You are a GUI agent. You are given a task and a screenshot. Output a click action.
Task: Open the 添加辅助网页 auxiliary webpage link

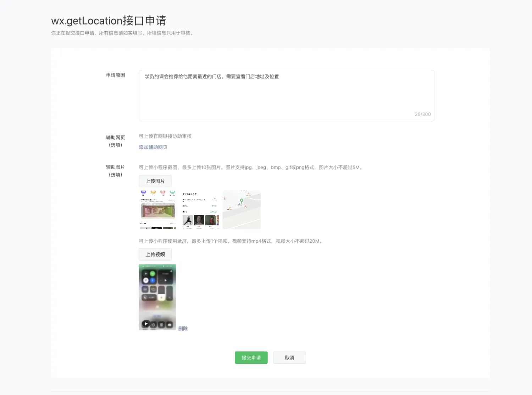pyautogui.click(x=153, y=147)
